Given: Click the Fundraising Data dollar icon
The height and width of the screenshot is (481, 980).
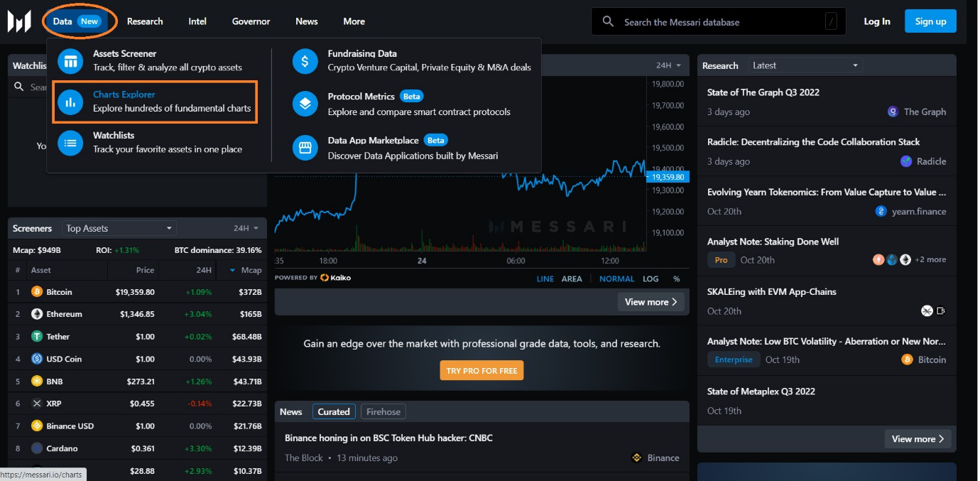Looking at the screenshot, I should pos(305,61).
